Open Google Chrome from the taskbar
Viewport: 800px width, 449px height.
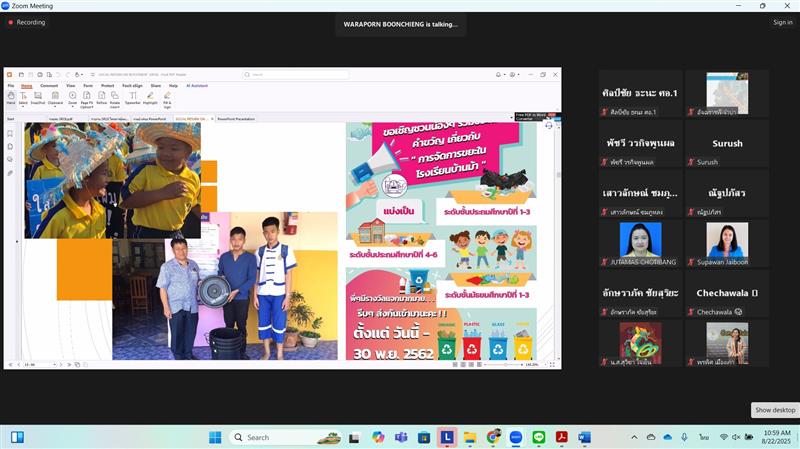493,437
